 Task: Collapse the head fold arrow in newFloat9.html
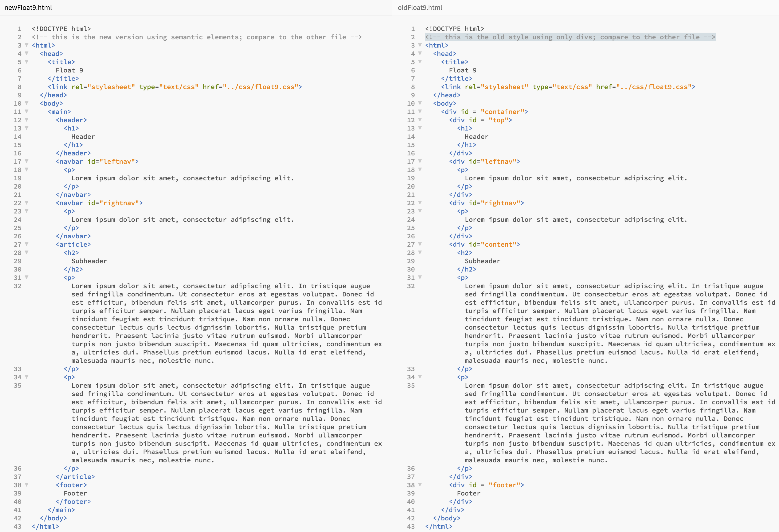(x=27, y=53)
